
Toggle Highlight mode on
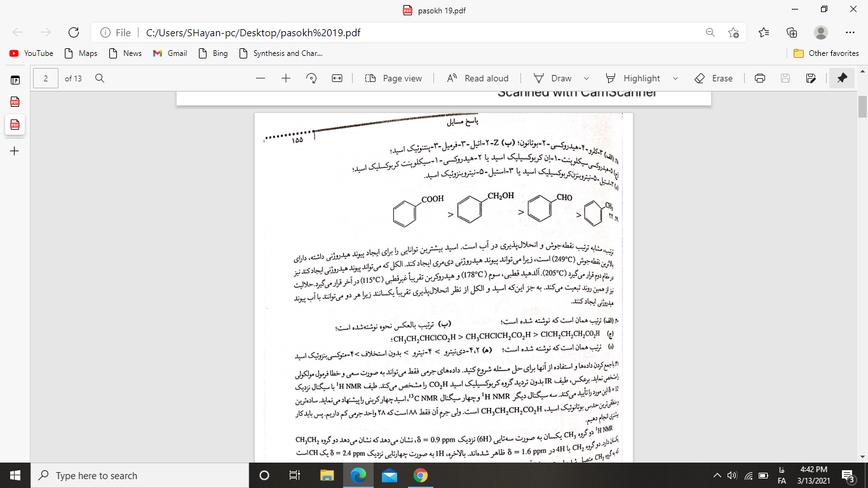tap(635, 78)
